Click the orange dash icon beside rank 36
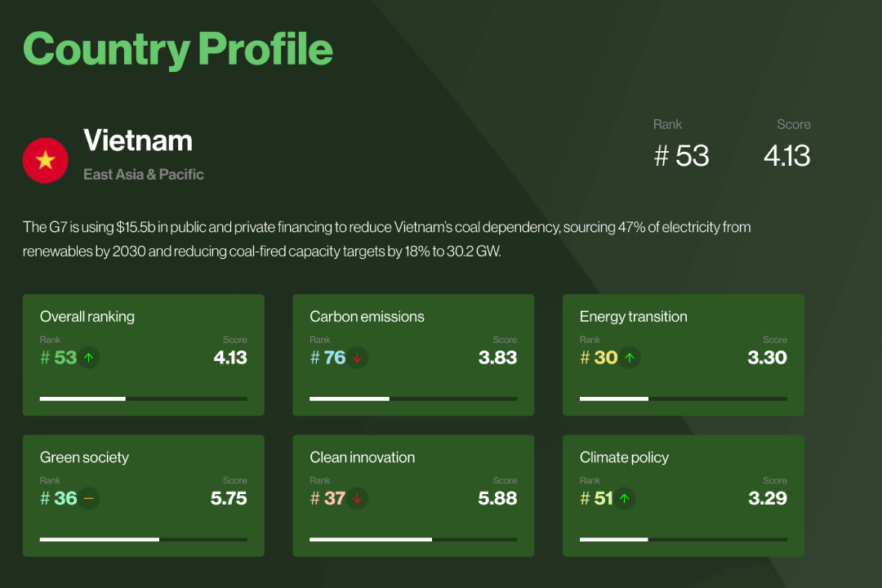The width and height of the screenshot is (882, 588). point(89,498)
